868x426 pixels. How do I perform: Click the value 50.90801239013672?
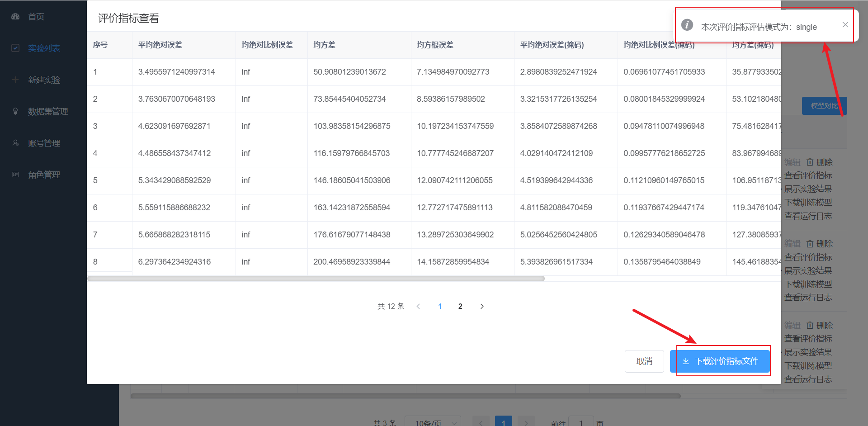(349, 72)
